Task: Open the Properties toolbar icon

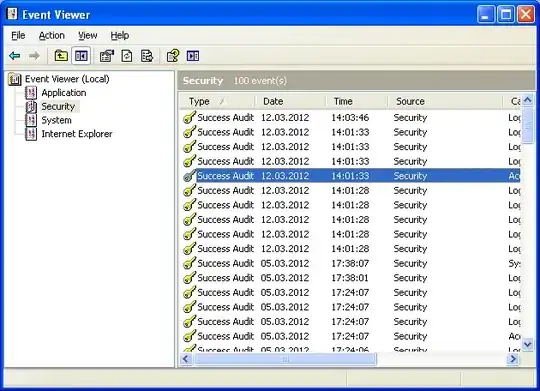Action: [107, 55]
